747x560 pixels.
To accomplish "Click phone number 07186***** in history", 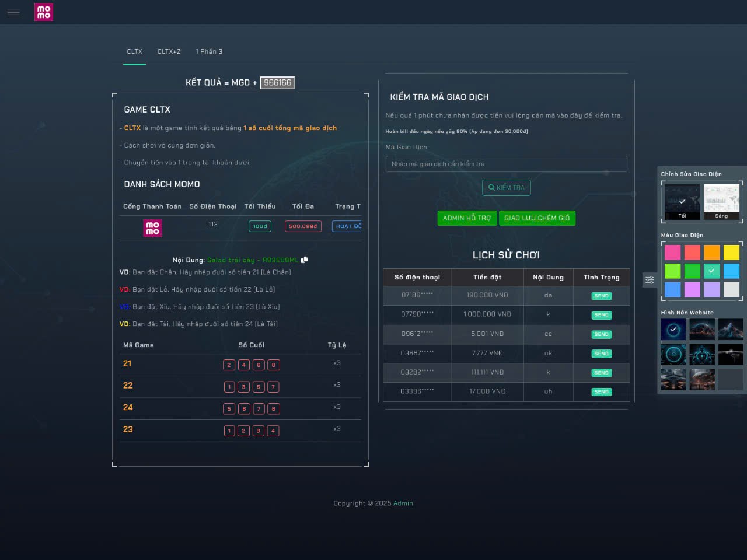I will click(417, 295).
